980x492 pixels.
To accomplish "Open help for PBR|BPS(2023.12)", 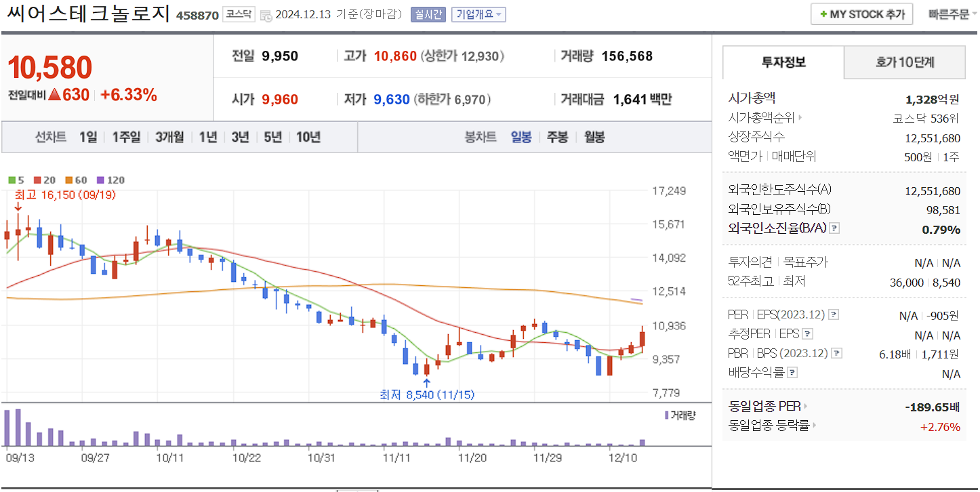I will pyautogui.click(x=836, y=353).
